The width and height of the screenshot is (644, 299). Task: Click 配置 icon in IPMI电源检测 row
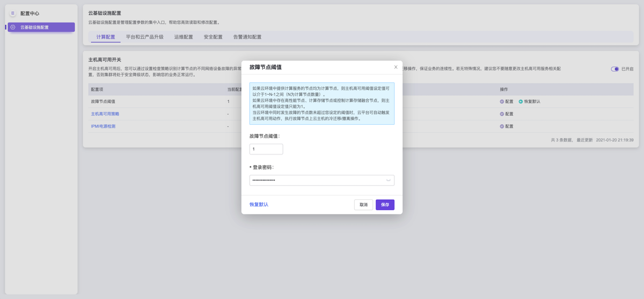coord(502,126)
